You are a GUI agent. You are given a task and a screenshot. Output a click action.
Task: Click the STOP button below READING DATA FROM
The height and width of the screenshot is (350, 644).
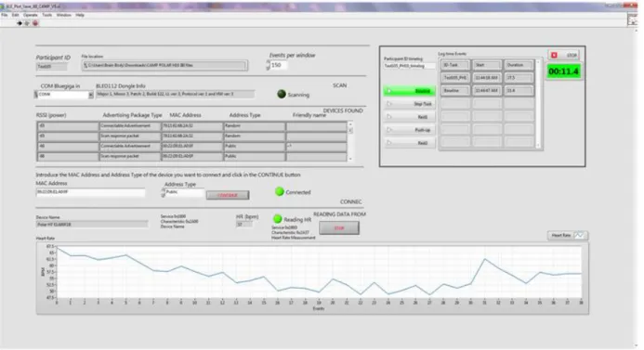click(339, 227)
